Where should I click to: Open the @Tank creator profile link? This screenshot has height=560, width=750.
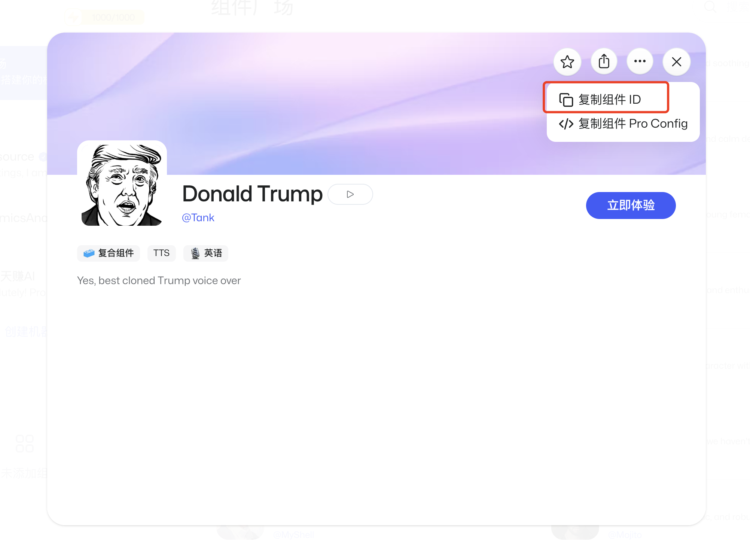[x=198, y=217]
